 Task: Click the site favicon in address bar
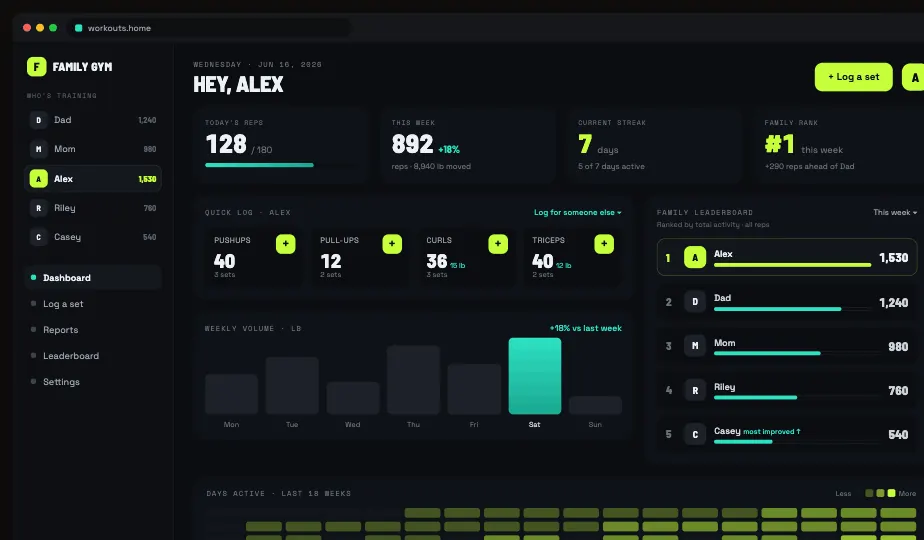[78, 28]
